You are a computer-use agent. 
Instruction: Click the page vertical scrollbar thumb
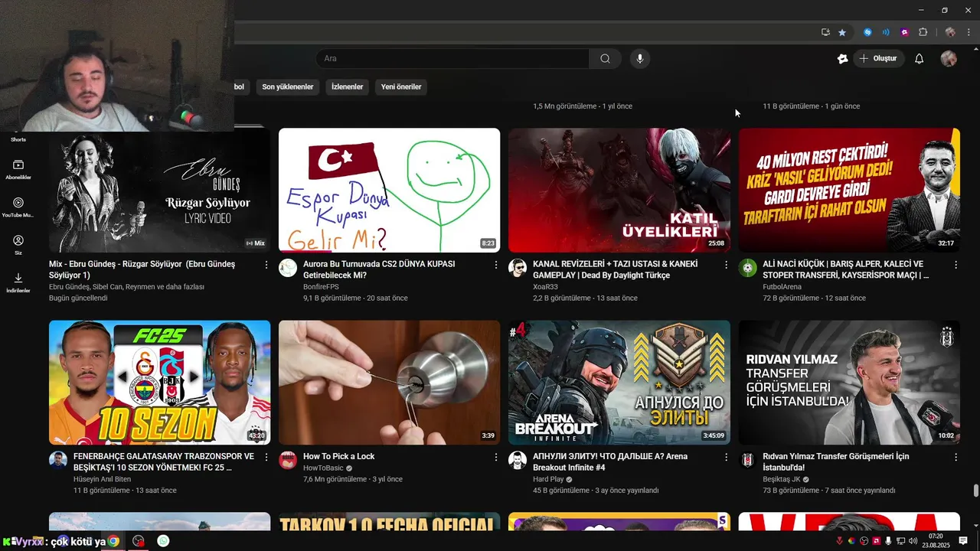tap(975, 491)
